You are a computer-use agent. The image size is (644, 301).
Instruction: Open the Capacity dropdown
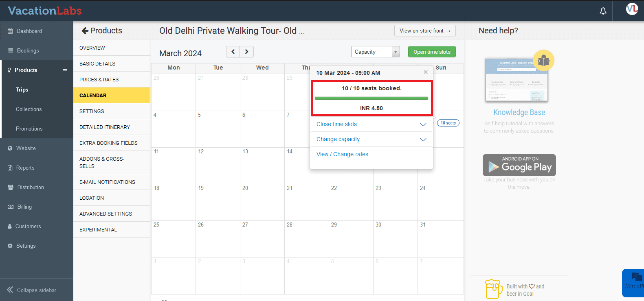(x=375, y=52)
